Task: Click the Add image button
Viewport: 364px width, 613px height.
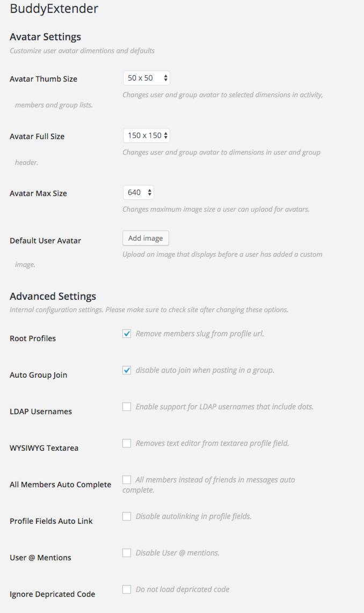Action: (145, 239)
